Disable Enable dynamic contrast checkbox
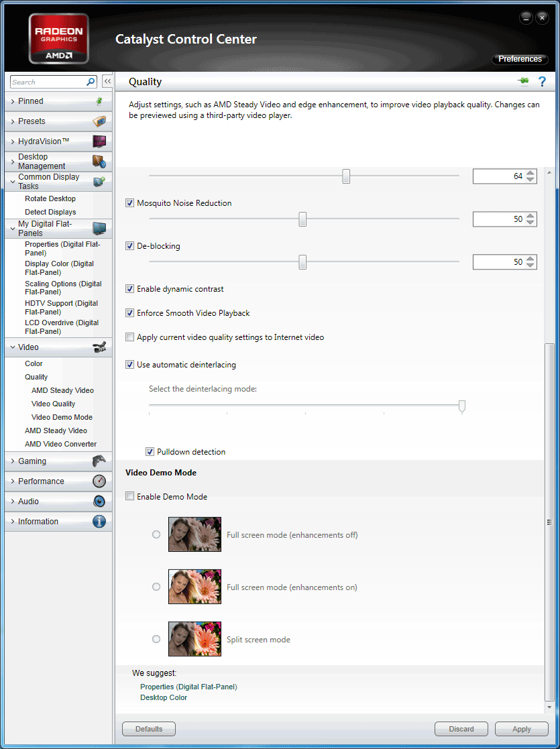Viewport: 560px width, 749px height. 129,289
